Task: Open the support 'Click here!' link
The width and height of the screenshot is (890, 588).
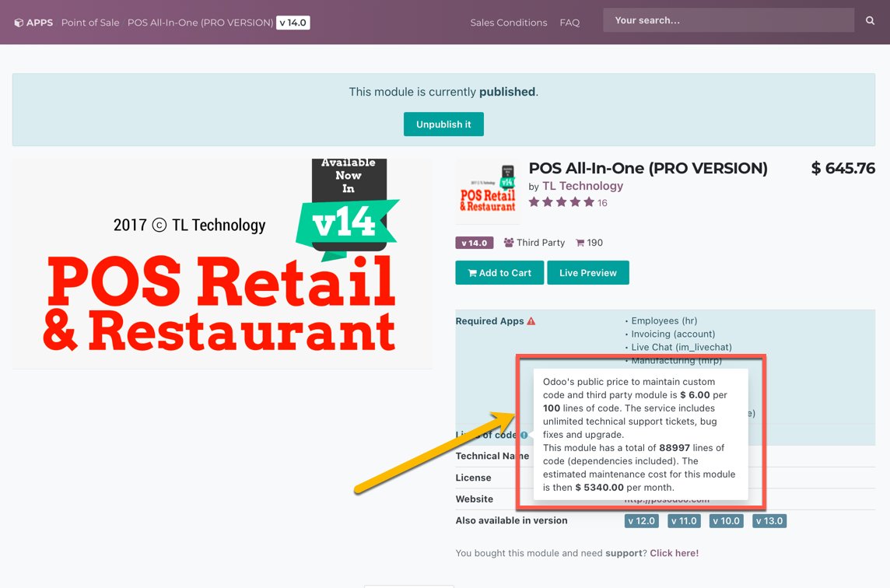Action: 675,553
